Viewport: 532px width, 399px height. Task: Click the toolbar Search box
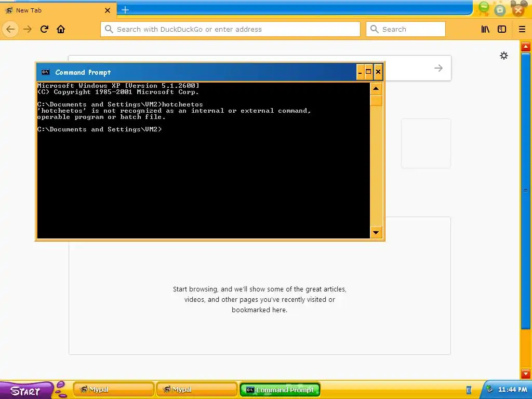click(x=405, y=29)
